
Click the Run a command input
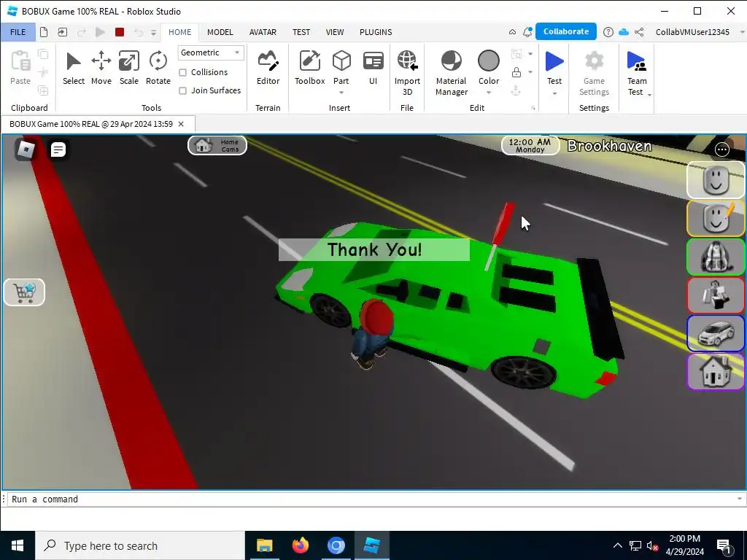(x=371, y=499)
